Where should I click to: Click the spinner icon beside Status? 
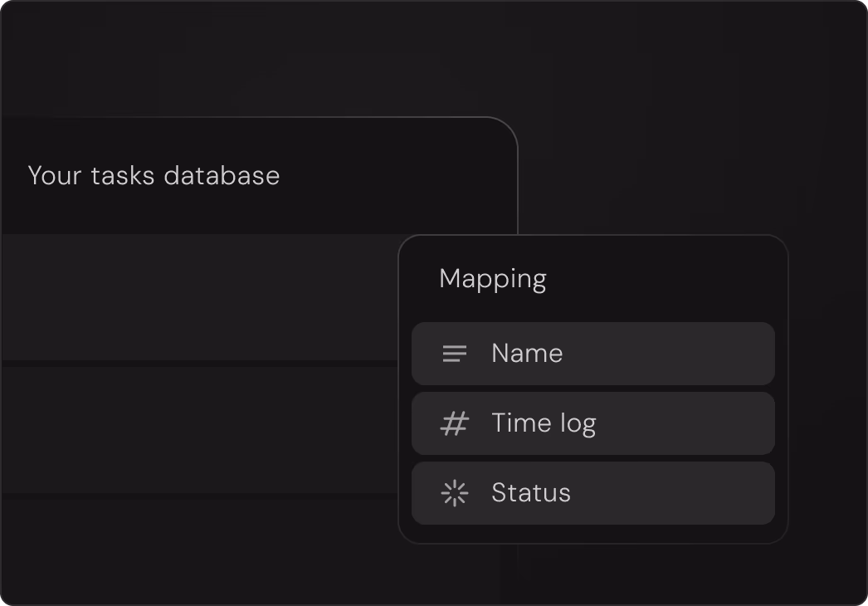click(455, 493)
